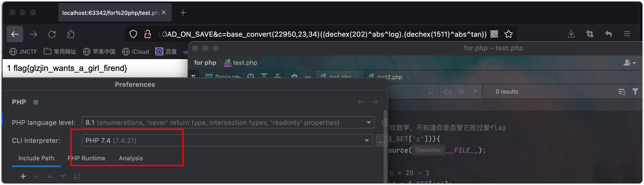Click the screenshot crop tool icon
This screenshot has width=644, height=185.
tap(590, 34)
